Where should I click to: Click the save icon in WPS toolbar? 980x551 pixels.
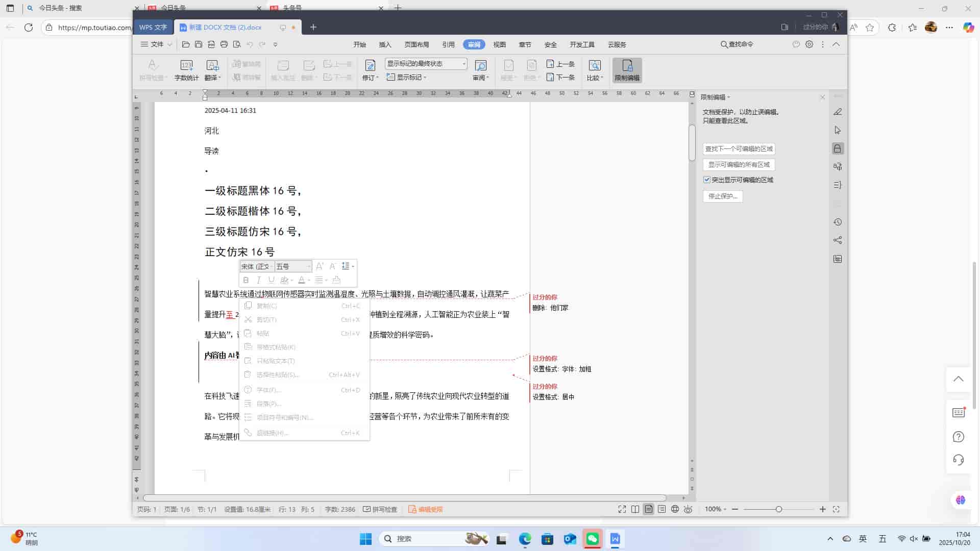(199, 44)
